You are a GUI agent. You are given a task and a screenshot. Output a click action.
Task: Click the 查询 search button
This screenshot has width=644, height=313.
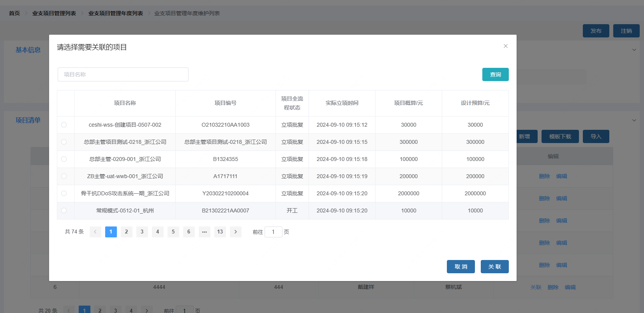pos(495,74)
